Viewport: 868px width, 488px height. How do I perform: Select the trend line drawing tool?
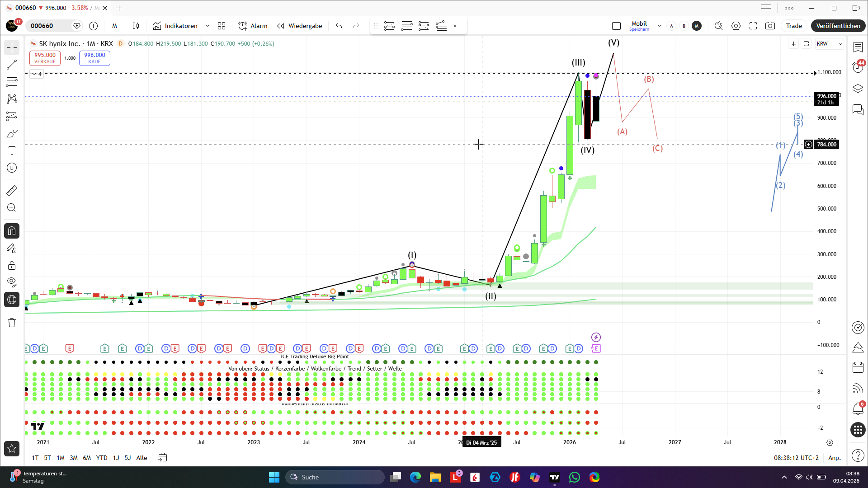click(x=12, y=65)
